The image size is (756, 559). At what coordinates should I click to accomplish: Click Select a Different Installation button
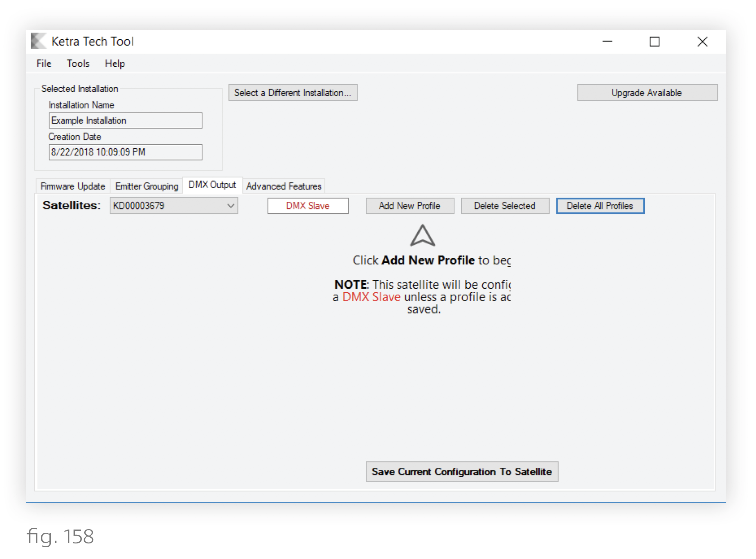(x=293, y=92)
